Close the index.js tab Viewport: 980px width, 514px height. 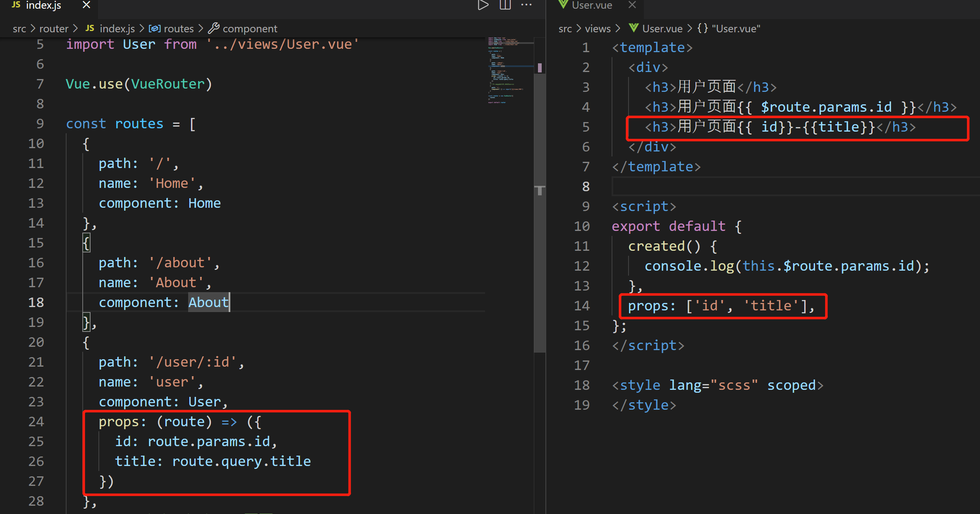pos(86,5)
